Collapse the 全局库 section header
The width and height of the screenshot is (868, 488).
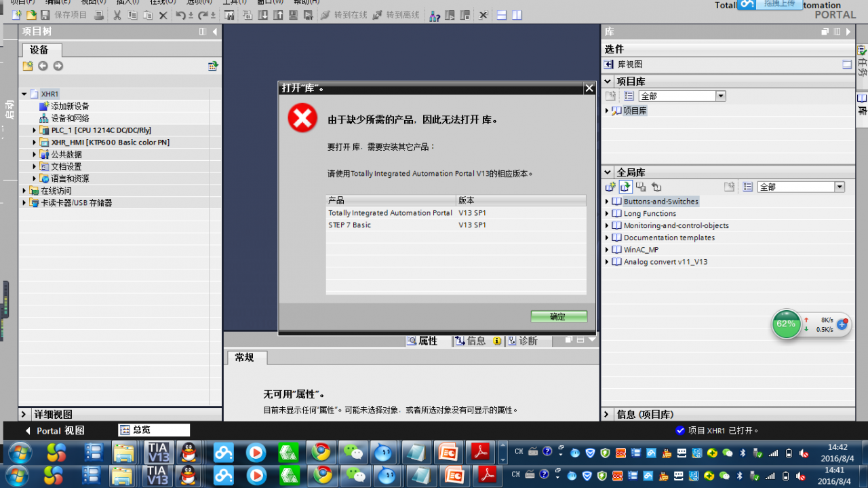click(608, 172)
